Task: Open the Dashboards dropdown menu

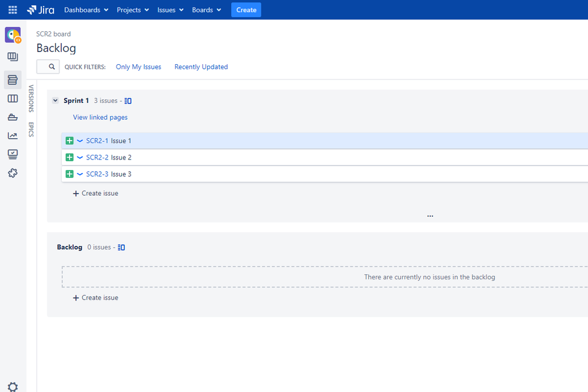Action: pos(87,10)
